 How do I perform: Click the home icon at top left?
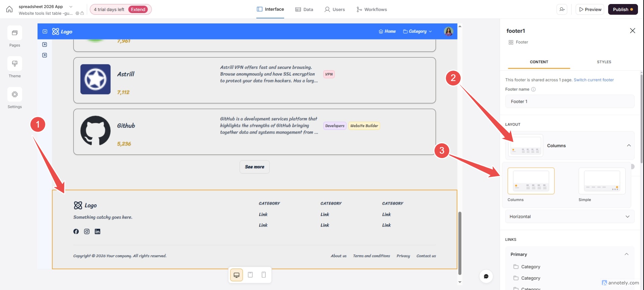point(9,9)
